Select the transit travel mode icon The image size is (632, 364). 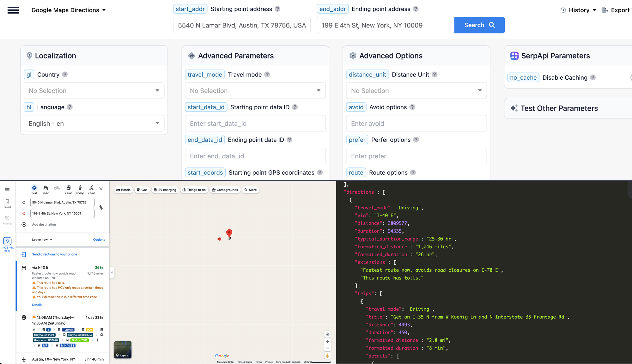click(69, 188)
